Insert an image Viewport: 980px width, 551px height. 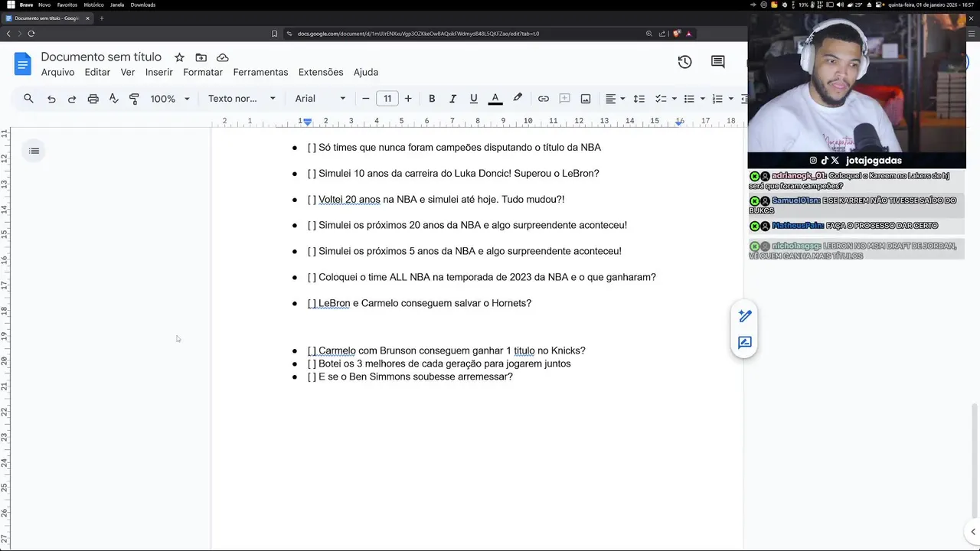point(586,99)
